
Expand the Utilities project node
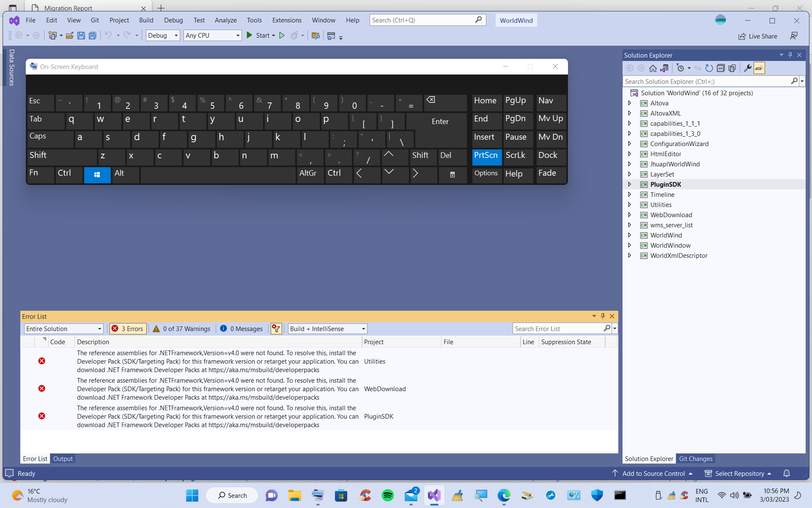point(629,204)
